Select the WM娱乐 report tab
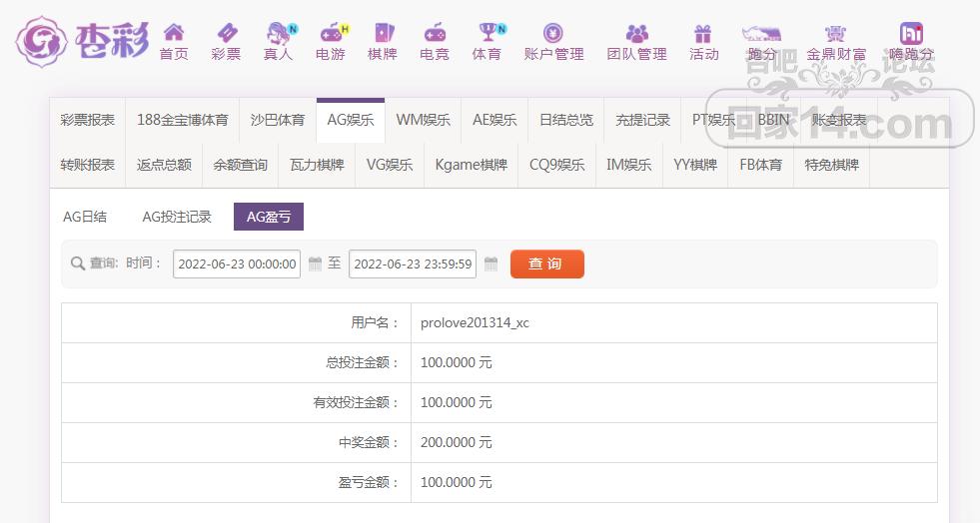The width and height of the screenshot is (980, 523). point(424,120)
